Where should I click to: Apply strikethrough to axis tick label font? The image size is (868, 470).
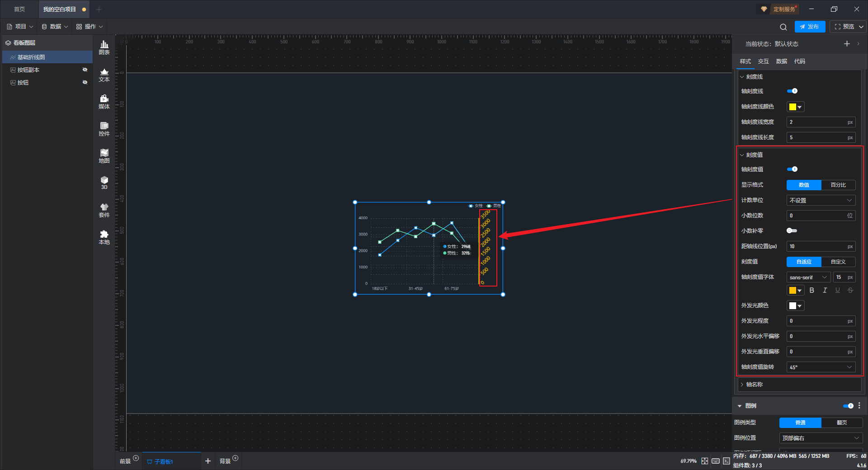850,290
